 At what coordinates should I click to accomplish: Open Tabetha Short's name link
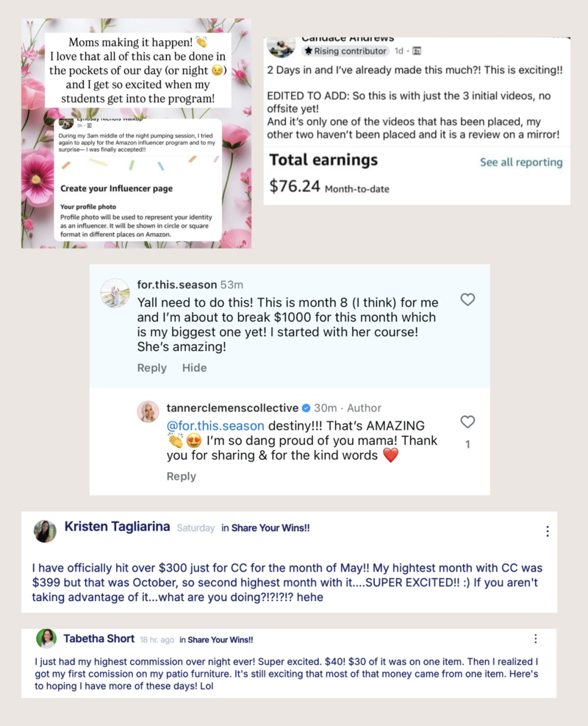(99, 639)
